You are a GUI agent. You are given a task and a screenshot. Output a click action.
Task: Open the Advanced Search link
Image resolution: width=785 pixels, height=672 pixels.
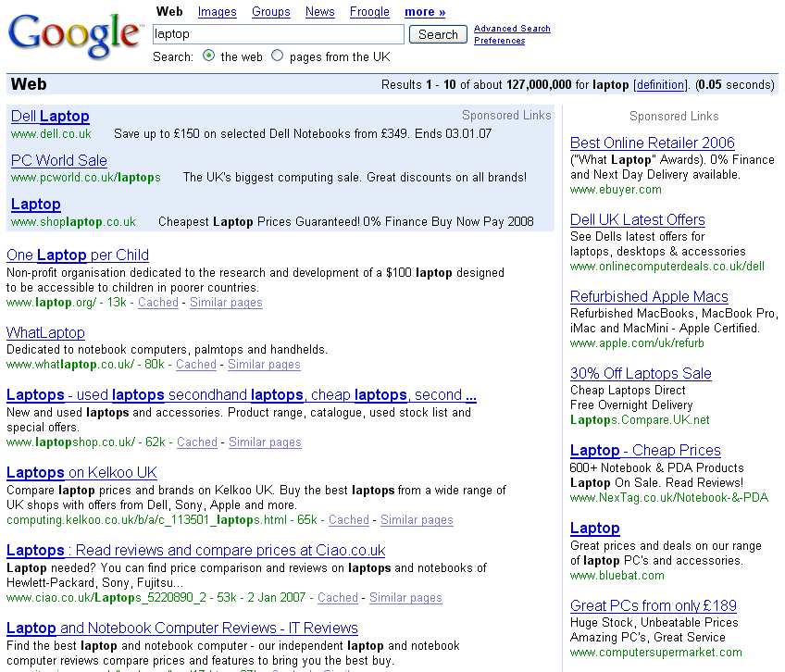512,29
